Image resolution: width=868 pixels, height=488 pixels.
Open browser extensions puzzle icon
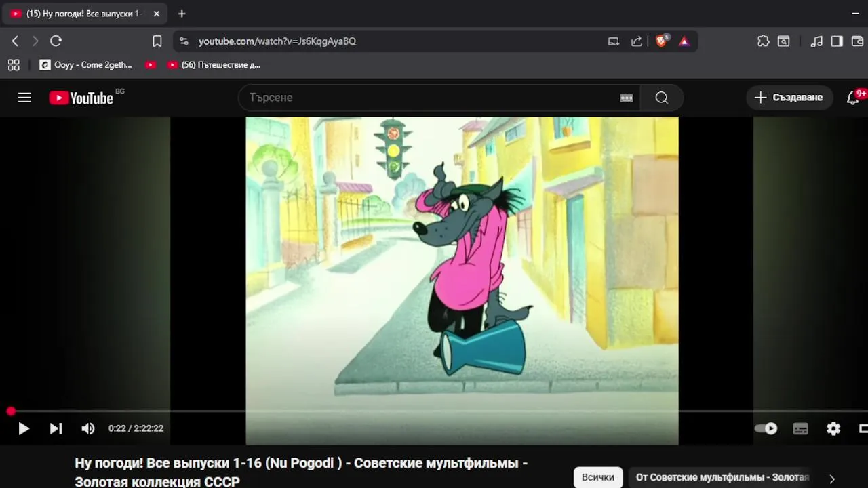tap(763, 41)
